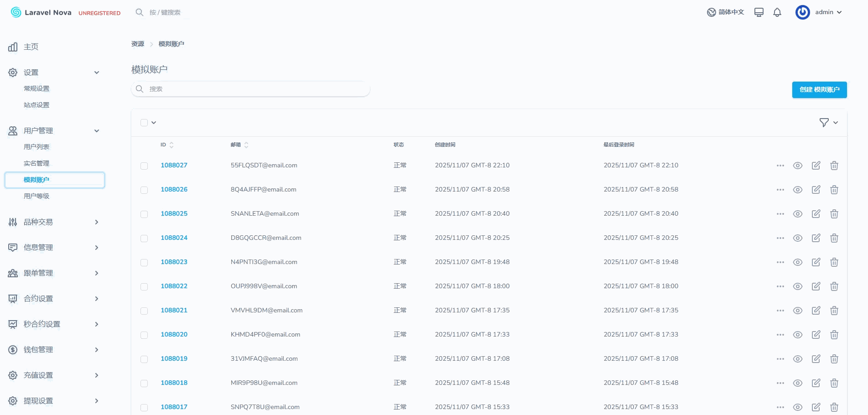
Task: Click the monitor theme switcher icon
Action: click(759, 12)
